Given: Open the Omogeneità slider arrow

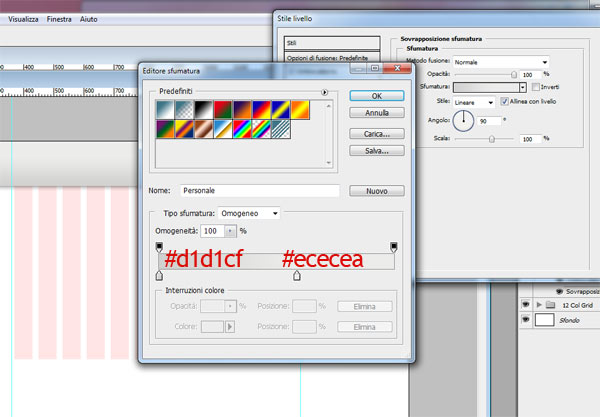Looking at the screenshot, I should 230,231.
